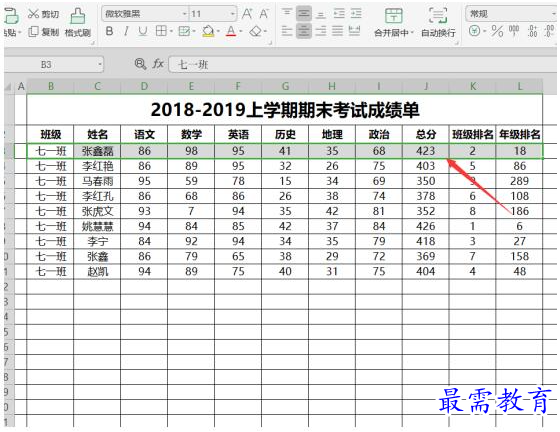This screenshot has width=560, height=432.
Task: Align text to the top of the cell
Action: [x=286, y=14]
